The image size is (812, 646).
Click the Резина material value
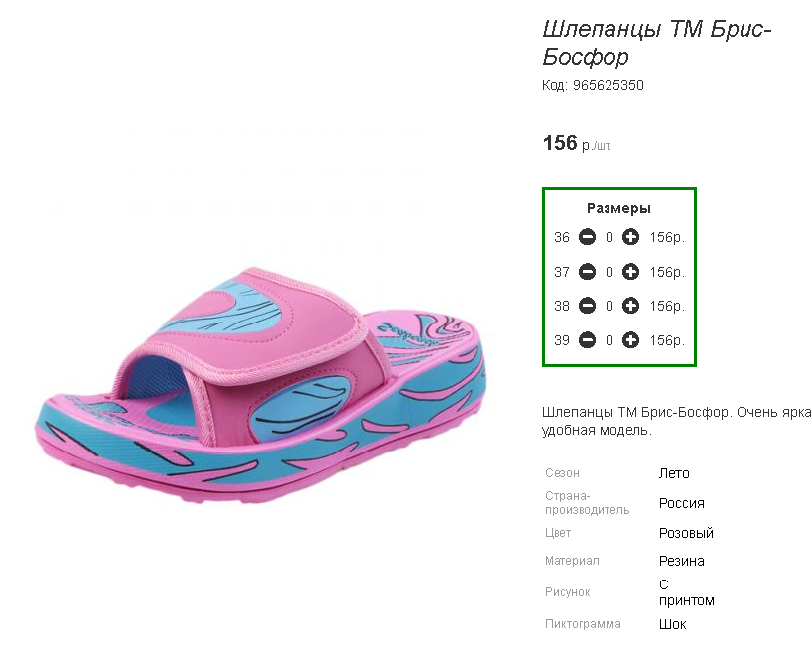pyautogui.click(x=682, y=561)
